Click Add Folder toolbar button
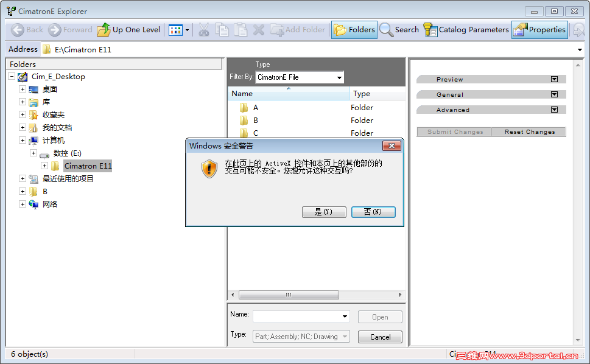The image size is (590, 364). click(298, 30)
